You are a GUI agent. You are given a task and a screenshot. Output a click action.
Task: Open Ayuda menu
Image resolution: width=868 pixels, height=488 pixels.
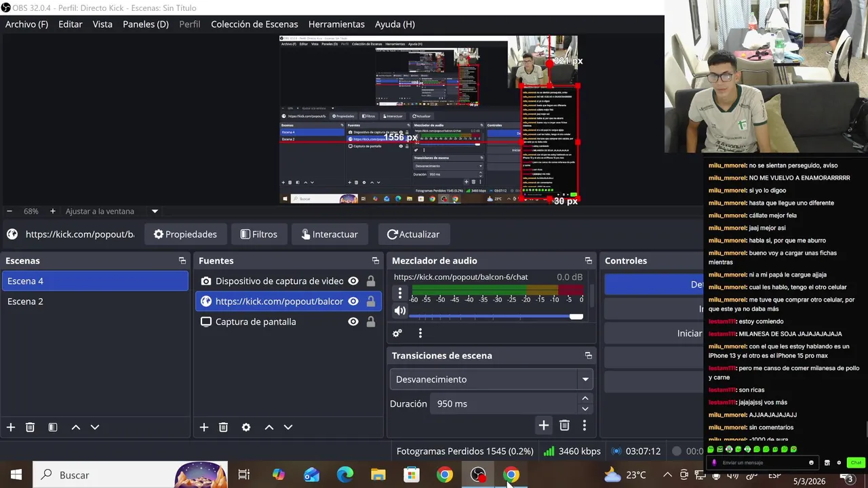395,24
